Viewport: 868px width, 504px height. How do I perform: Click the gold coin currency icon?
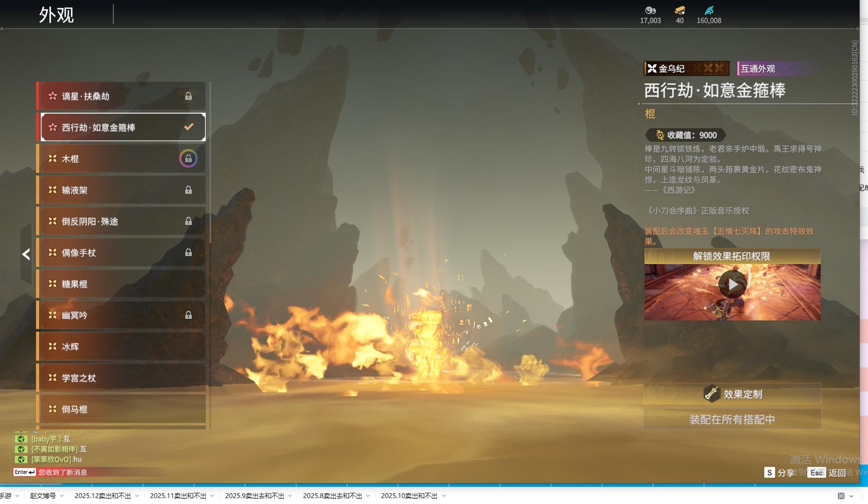[650, 10]
